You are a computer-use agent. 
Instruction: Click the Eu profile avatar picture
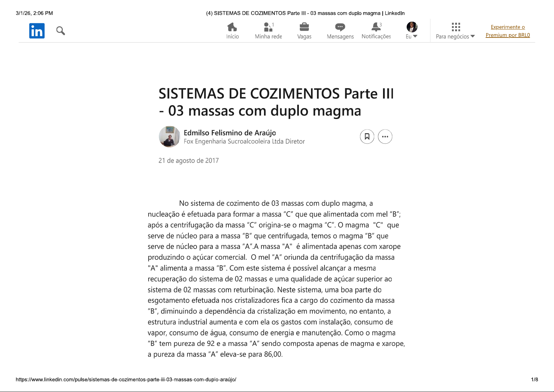click(412, 27)
